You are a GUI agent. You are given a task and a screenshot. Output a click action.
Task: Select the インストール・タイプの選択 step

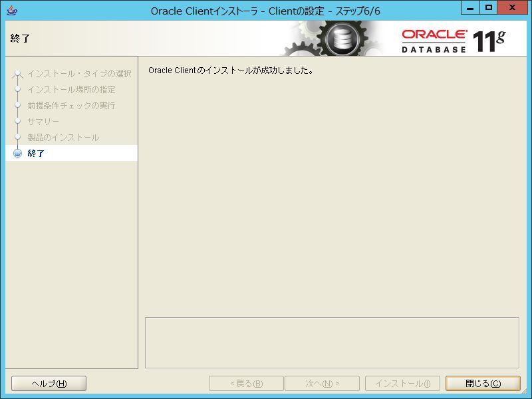pyautogui.click(x=79, y=74)
